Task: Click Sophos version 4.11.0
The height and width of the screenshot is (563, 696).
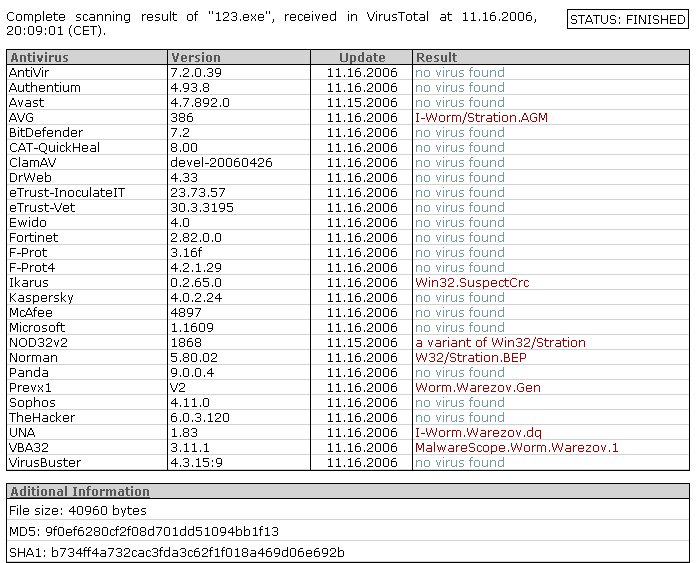Action: click(x=190, y=403)
